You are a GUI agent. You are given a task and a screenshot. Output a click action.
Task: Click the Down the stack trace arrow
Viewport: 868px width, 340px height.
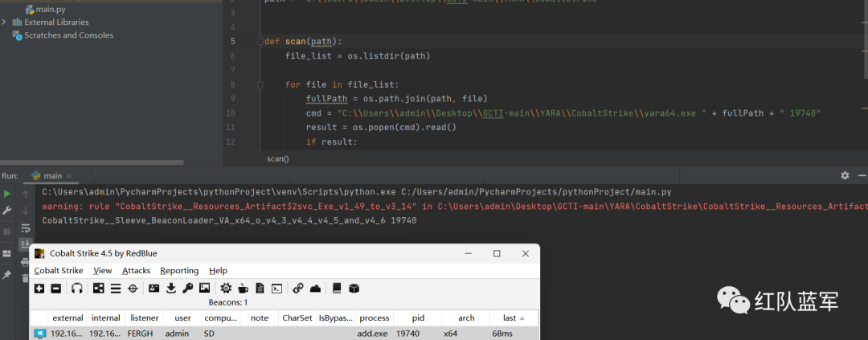click(x=26, y=211)
